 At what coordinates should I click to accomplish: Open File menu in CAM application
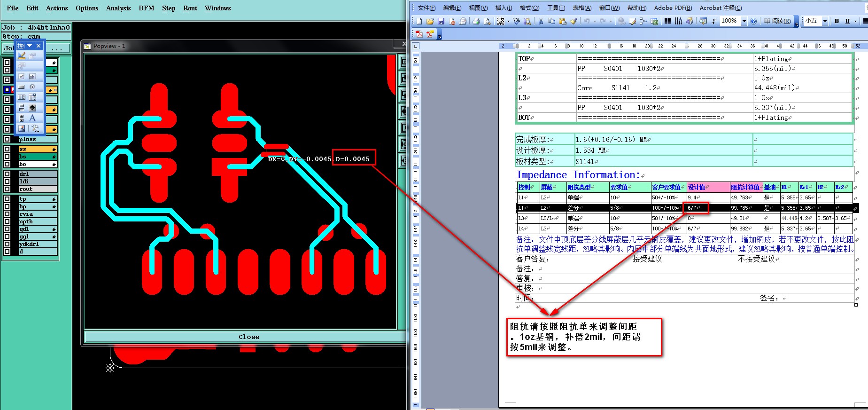click(13, 8)
